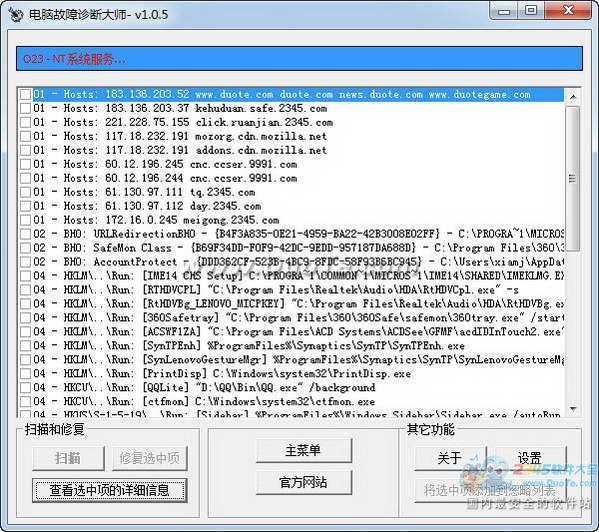Check the RTHDVCPL Run entry box

tap(26, 290)
